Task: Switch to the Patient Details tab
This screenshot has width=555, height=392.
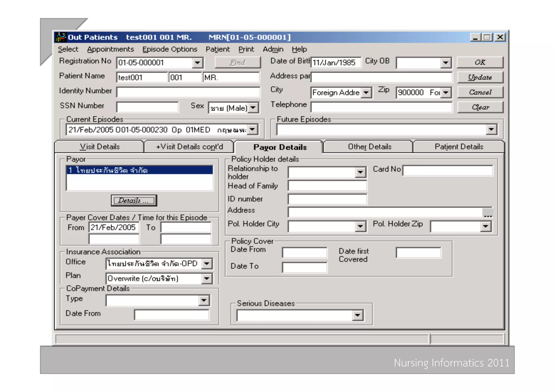Action: (x=459, y=147)
